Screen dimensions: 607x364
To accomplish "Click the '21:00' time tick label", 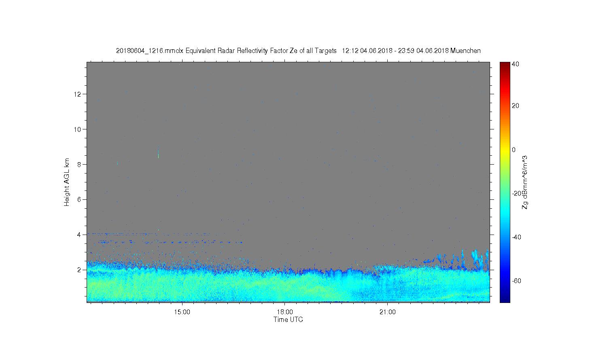I will 388,312.
